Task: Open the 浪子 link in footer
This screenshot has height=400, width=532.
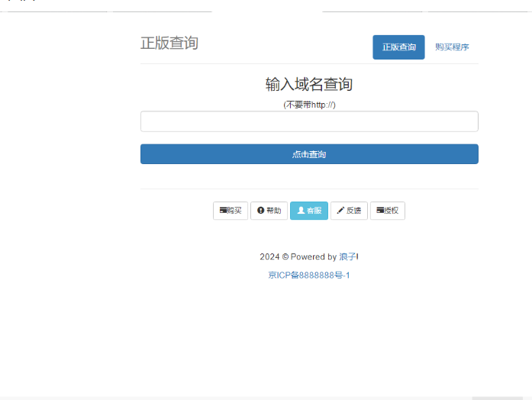Action: point(349,257)
